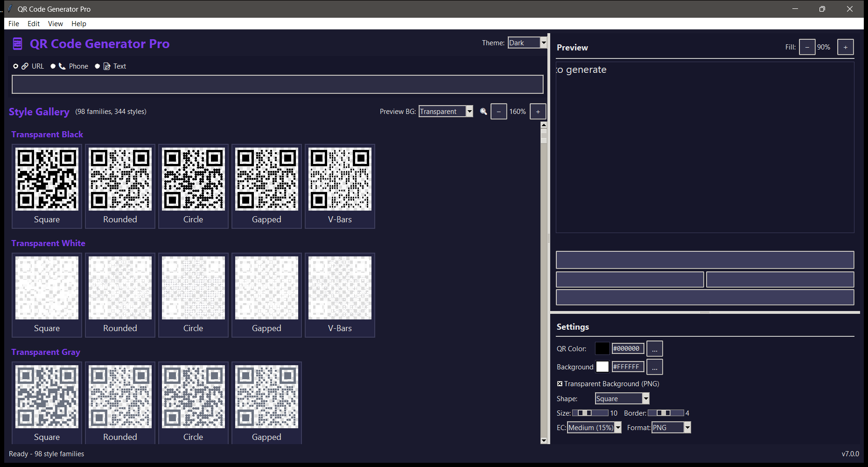Open the Background color picker via ... button

point(655,367)
